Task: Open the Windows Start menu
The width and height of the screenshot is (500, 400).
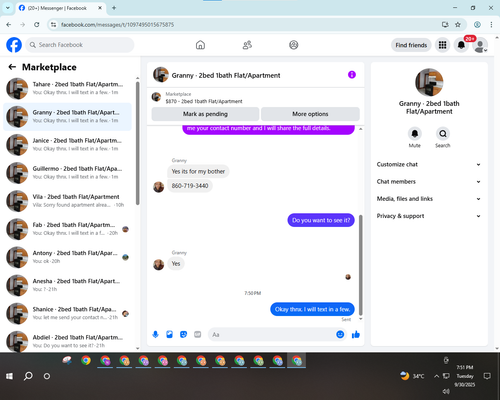Action: (x=9, y=376)
